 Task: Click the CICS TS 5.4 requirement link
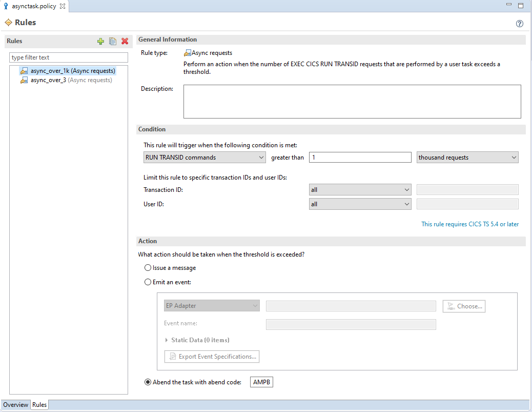click(470, 224)
